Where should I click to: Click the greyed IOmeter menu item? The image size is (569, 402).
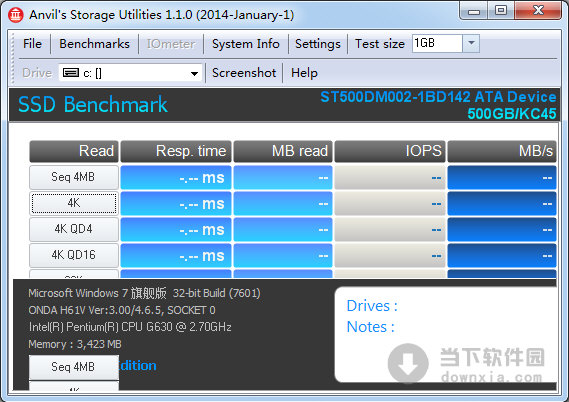click(171, 44)
